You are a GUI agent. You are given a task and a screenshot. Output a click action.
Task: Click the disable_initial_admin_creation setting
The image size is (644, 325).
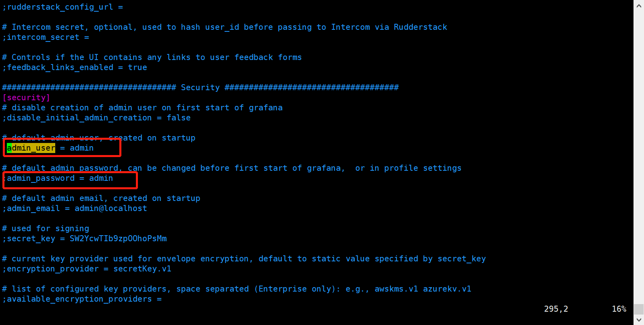tap(79, 118)
